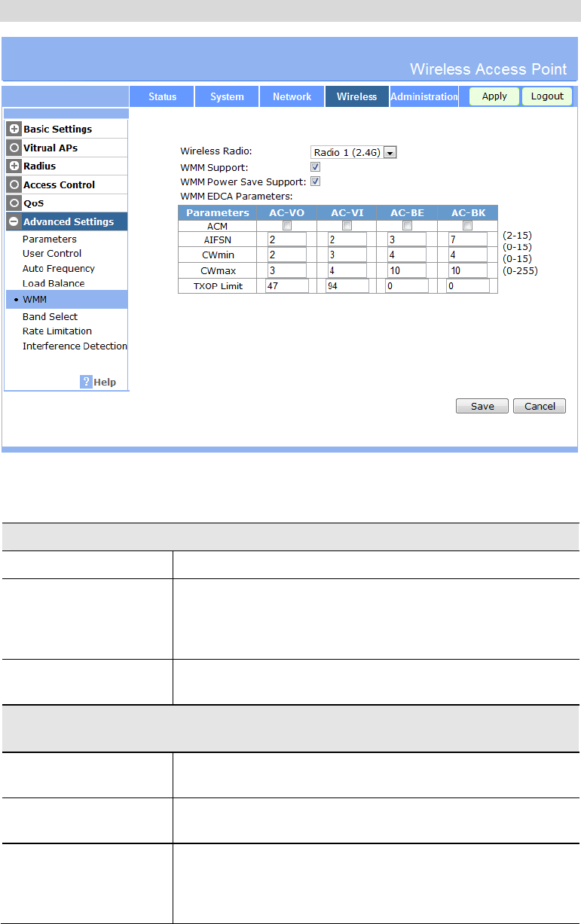Open the Administration tab

pyautogui.click(x=424, y=96)
